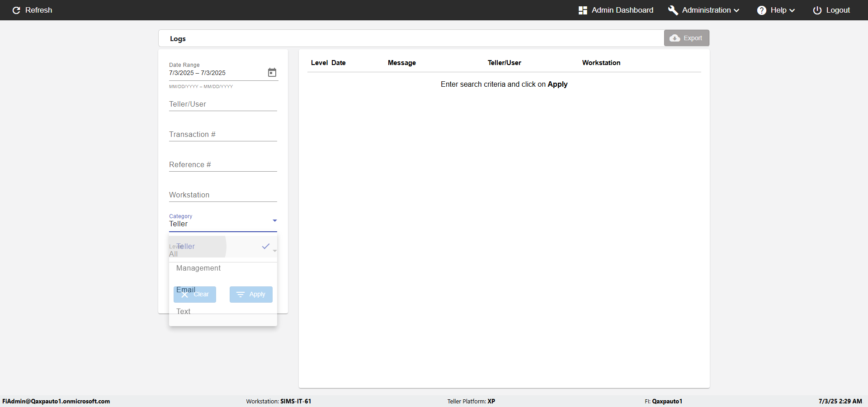
Task: Open the Admin Dashboard
Action: [x=616, y=10]
